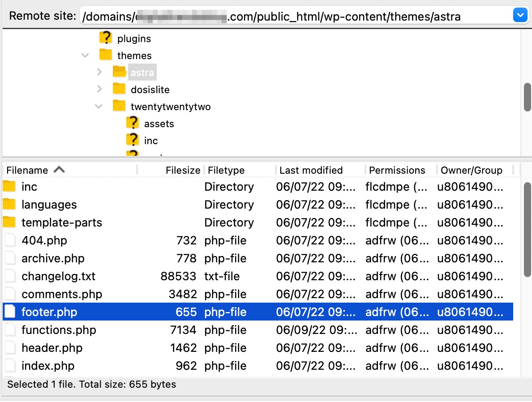
Task: Click the folder icon of the inc directory row
Action: (x=9, y=186)
